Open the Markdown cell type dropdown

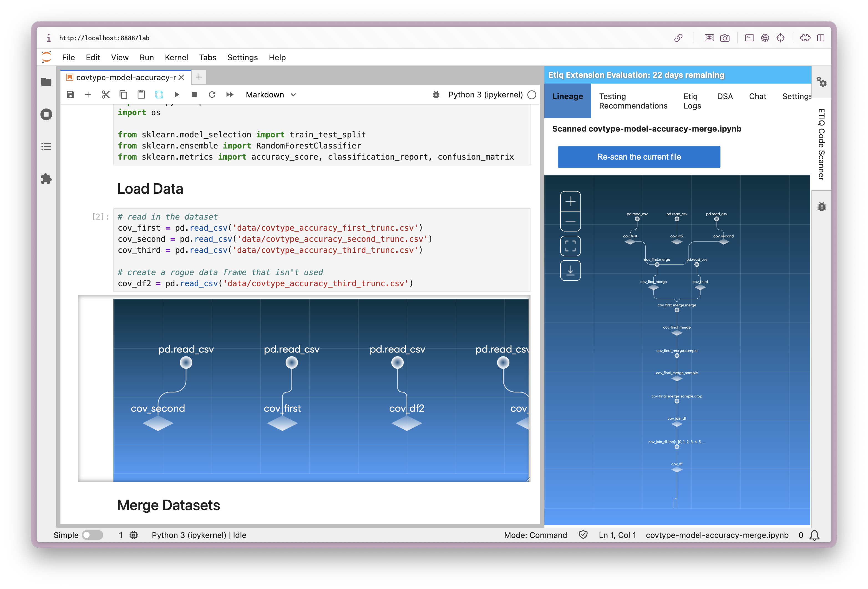click(x=270, y=95)
